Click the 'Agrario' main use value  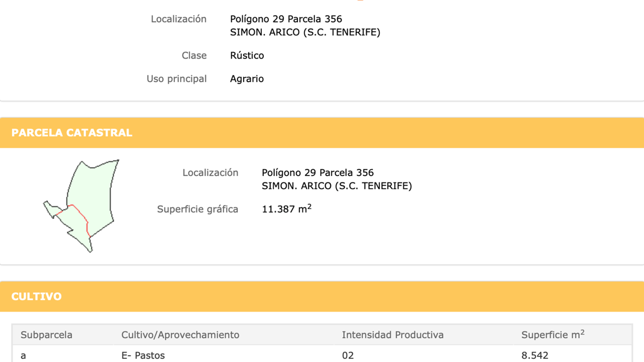coord(247,79)
